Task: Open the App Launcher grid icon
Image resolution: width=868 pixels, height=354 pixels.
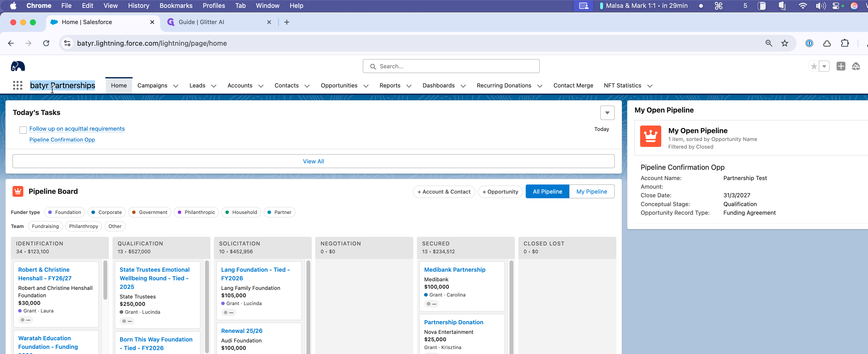Action: pos(17,85)
